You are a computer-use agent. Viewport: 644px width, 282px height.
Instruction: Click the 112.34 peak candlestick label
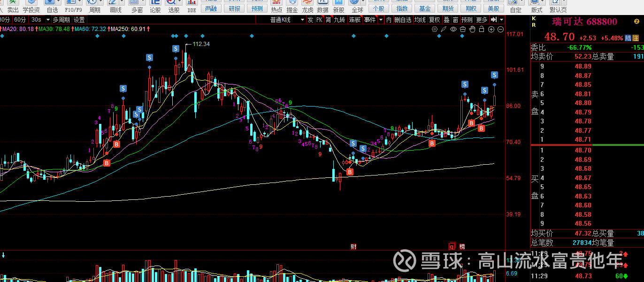pyautogui.click(x=201, y=44)
